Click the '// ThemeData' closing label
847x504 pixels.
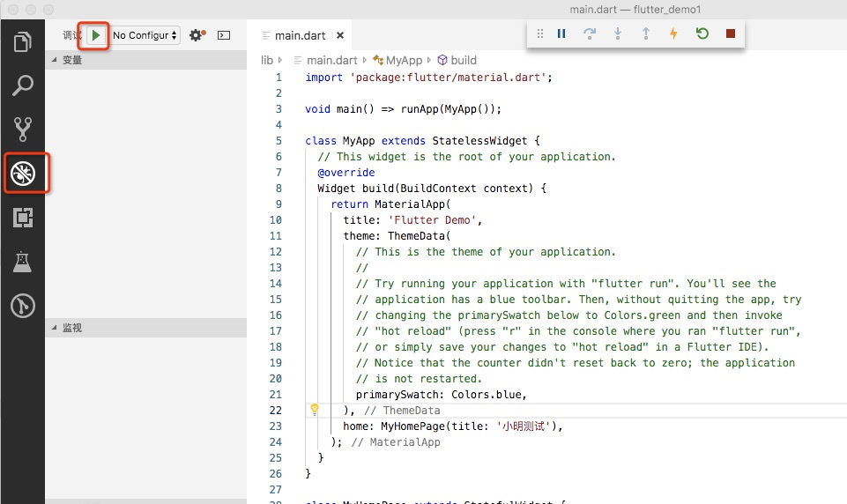click(403, 411)
